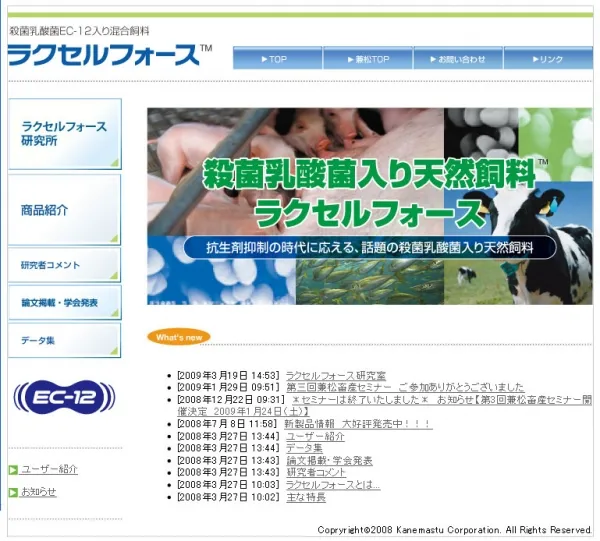Select ラクセルフォース研究所 sidebar menu item

pyautogui.click(x=65, y=134)
